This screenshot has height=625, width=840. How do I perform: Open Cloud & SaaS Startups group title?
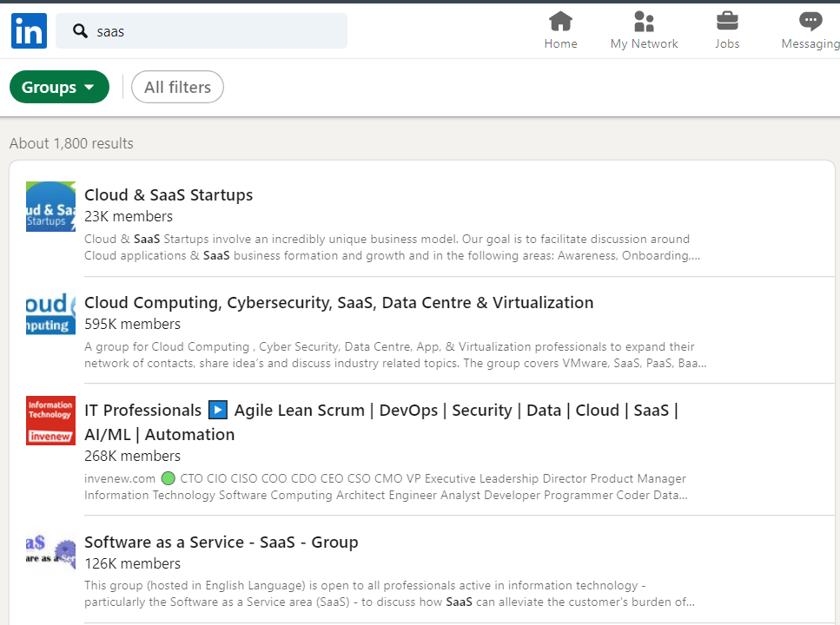169,194
